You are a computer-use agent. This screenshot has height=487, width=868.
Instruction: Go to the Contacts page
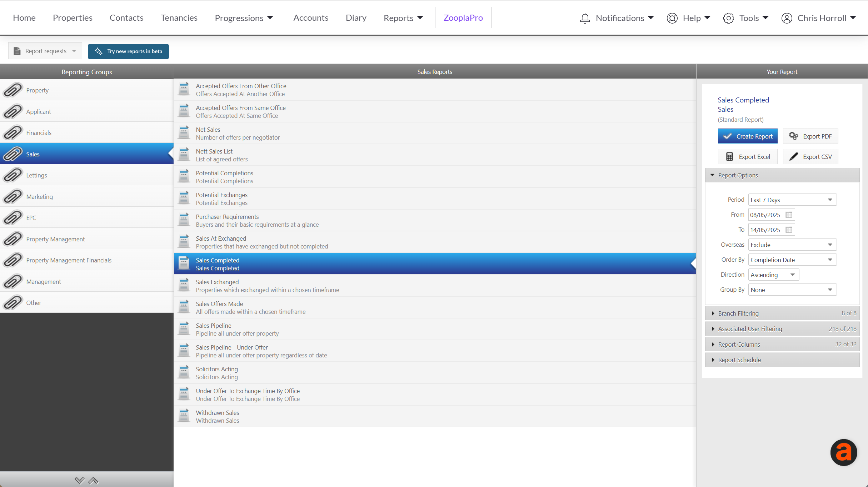click(126, 17)
